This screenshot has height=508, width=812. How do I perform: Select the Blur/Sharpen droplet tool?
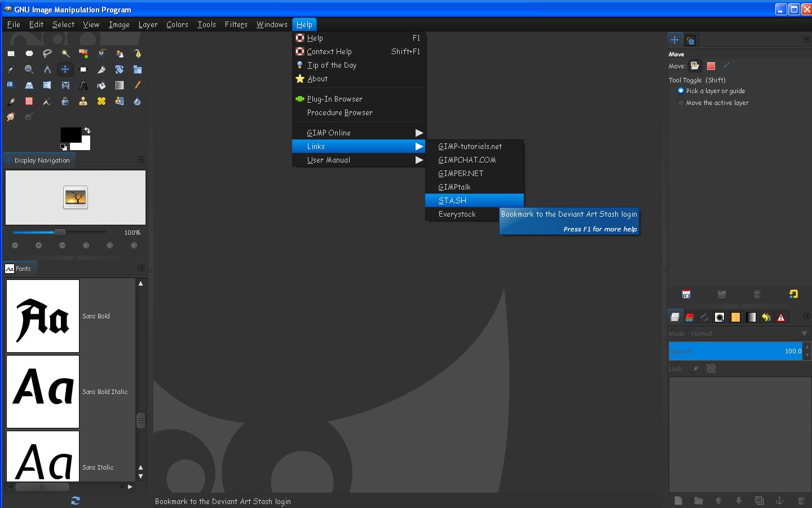point(138,102)
